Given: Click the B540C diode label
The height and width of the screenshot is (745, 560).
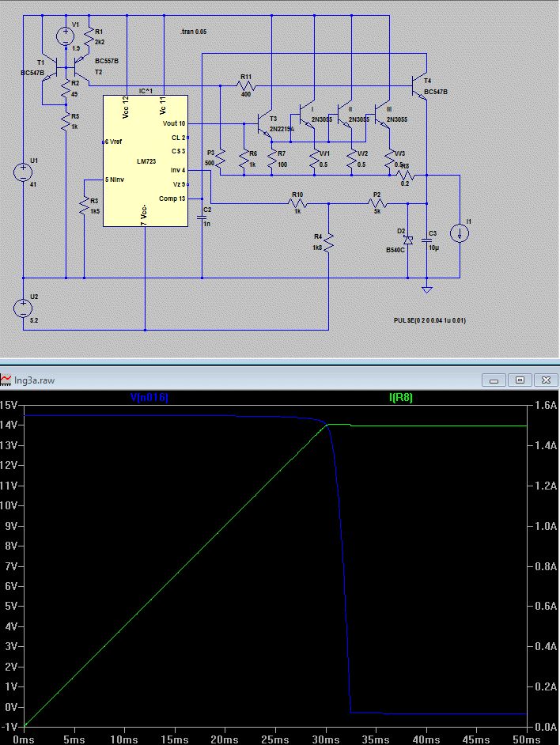Looking at the screenshot, I should pos(395,251).
